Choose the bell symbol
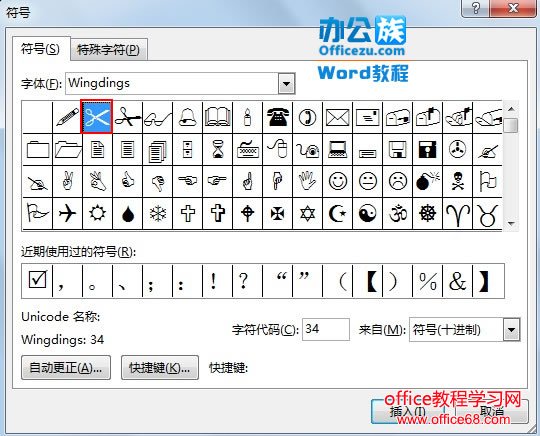Image resolution: width=540 pixels, height=436 pixels. [188, 117]
